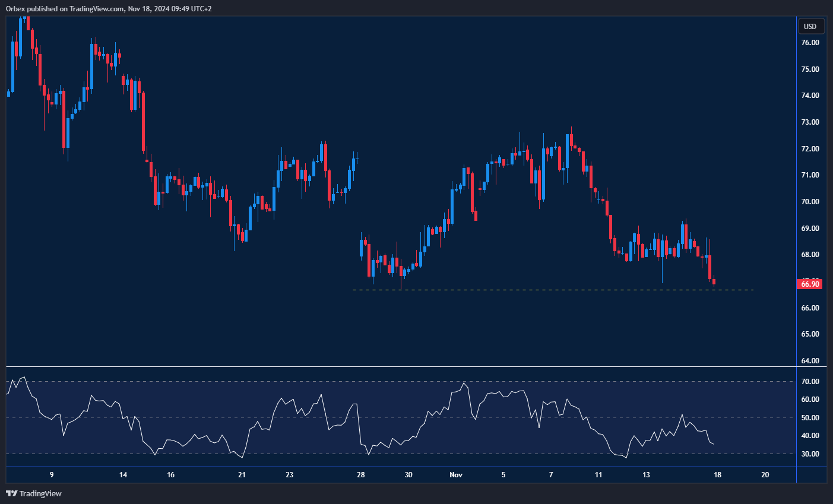833x504 pixels.
Task: Select the 14 date label on time axis
Action: click(x=123, y=475)
